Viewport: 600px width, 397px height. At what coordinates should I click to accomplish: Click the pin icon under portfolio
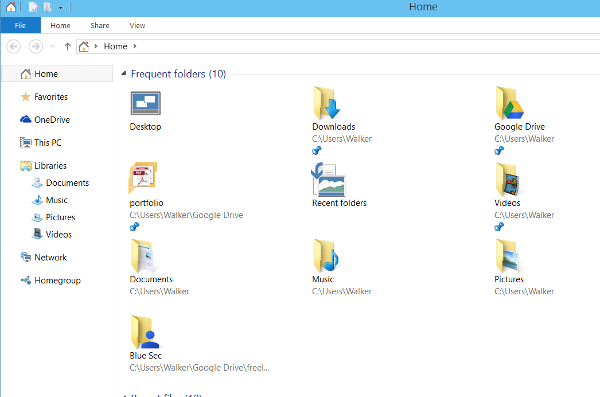(134, 227)
